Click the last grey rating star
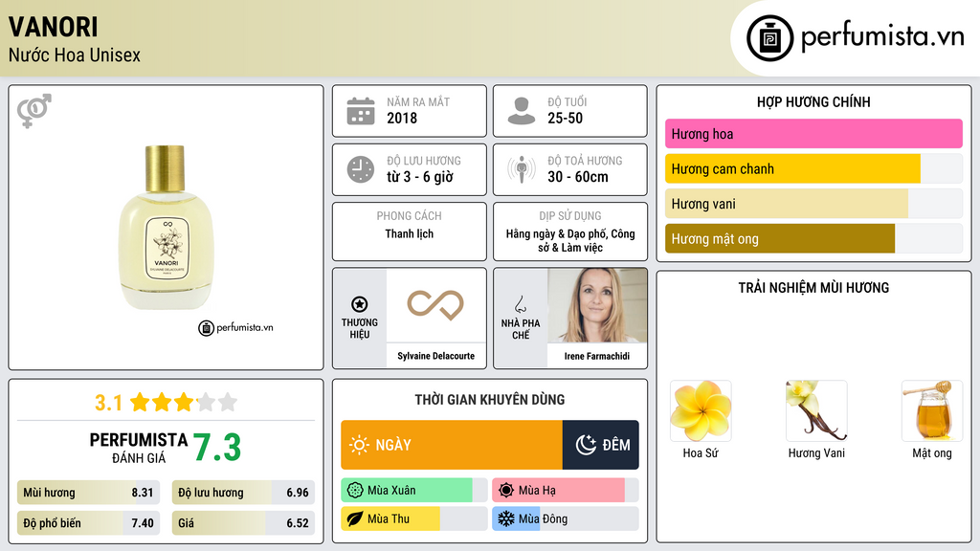This screenshot has width=980, height=551. point(228,402)
